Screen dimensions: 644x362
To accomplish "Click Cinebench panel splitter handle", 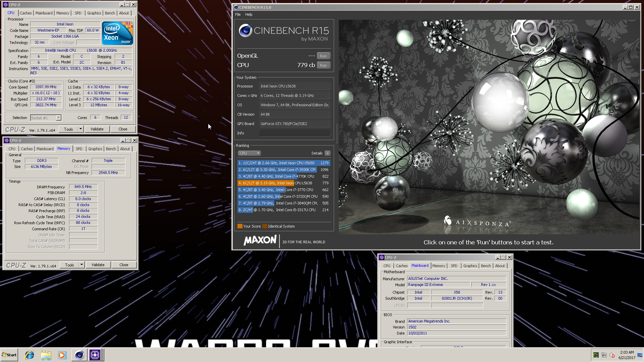I will point(337,133).
